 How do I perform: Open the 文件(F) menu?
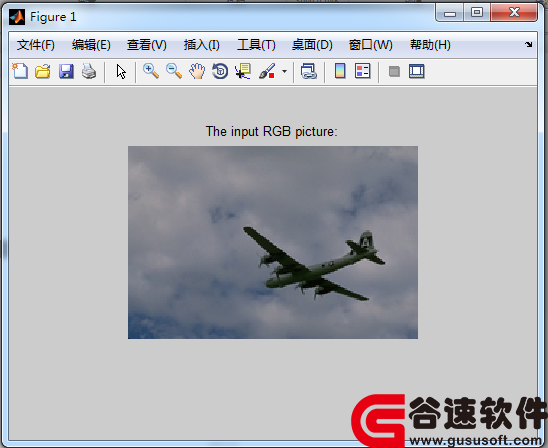[x=36, y=45]
